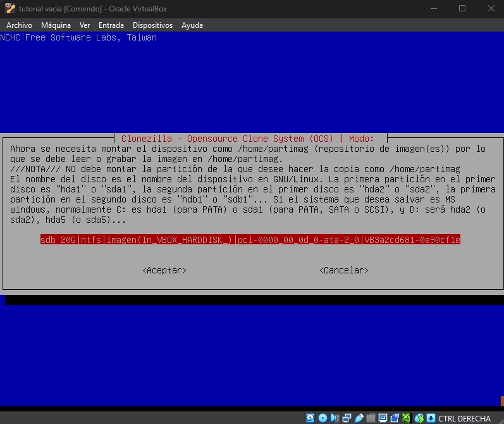This screenshot has width=504, height=424.
Task: Click the hard disk activity status icon
Action: pyautogui.click(x=310, y=418)
